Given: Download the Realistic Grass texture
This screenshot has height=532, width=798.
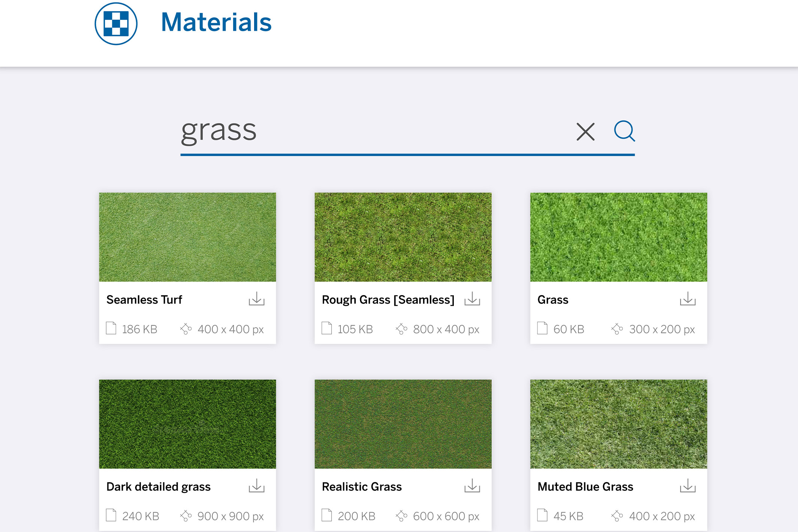Looking at the screenshot, I should pos(472,485).
